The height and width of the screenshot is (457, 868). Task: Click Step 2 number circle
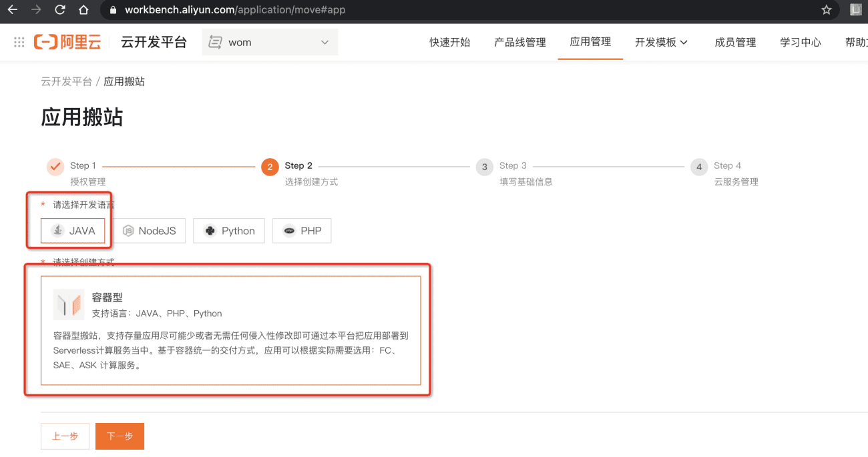pos(270,167)
